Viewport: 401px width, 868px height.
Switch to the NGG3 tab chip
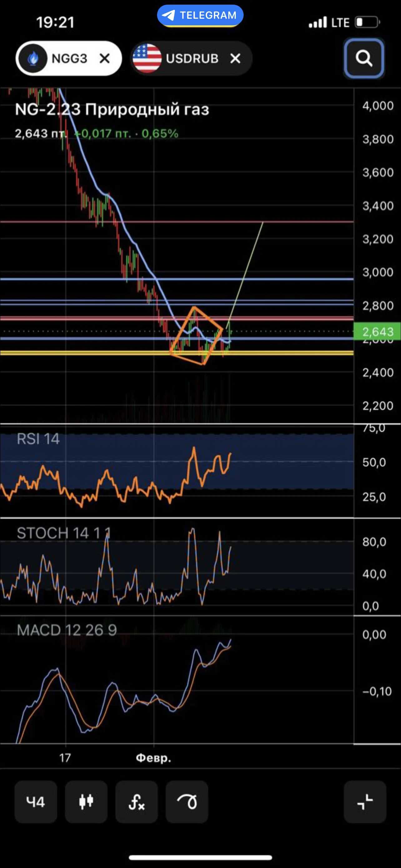pyautogui.click(x=69, y=59)
